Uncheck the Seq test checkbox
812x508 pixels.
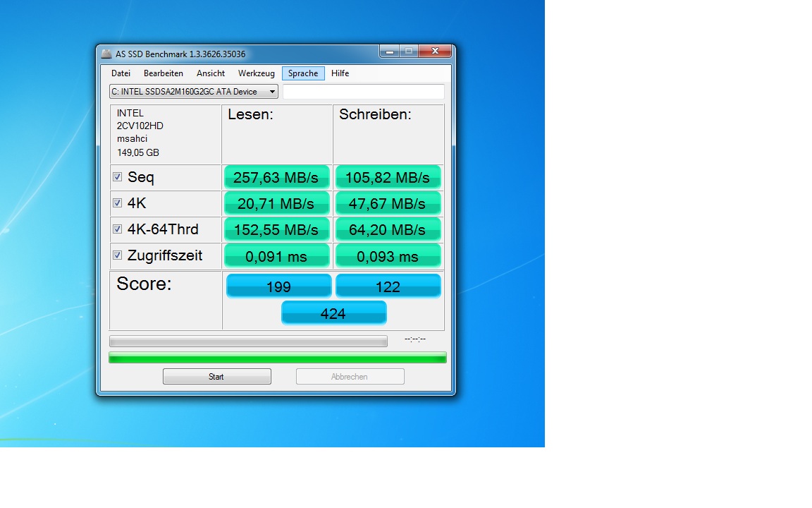point(118,177)
